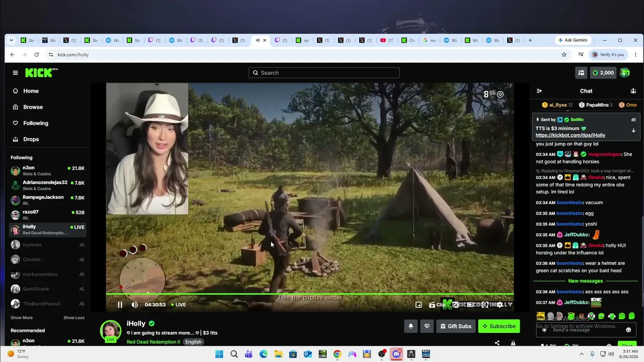Open offline channel SamXFrank
644x362 pixels.
pyautogui.click(x=48, y=289)
